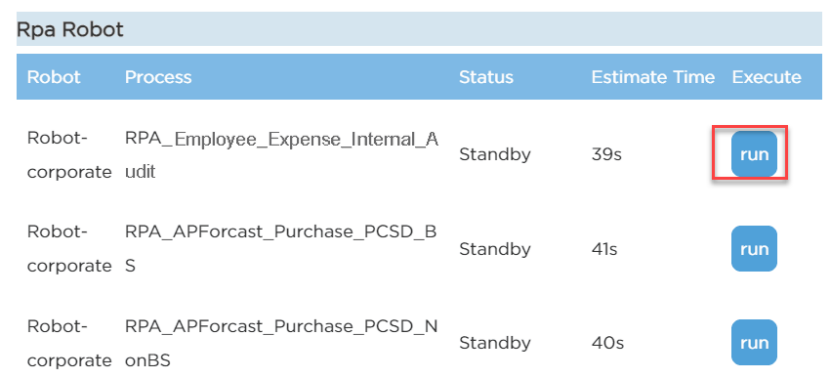Screen dimensions: 831x378
Task: Click the 41s estimate time value
Action: [x=605, y=249]
